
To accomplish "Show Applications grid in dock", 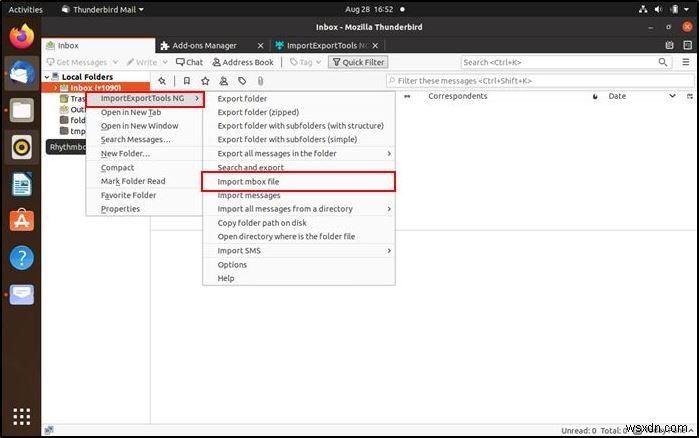I will tap(21, 416).
